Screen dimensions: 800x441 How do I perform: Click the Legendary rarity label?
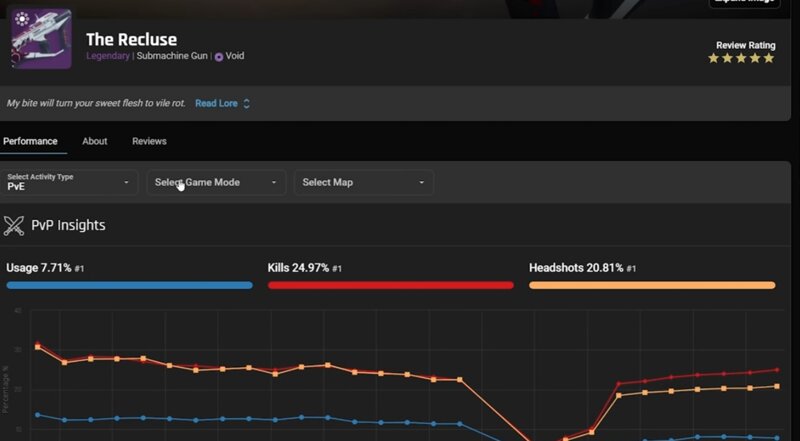point(108,56)
